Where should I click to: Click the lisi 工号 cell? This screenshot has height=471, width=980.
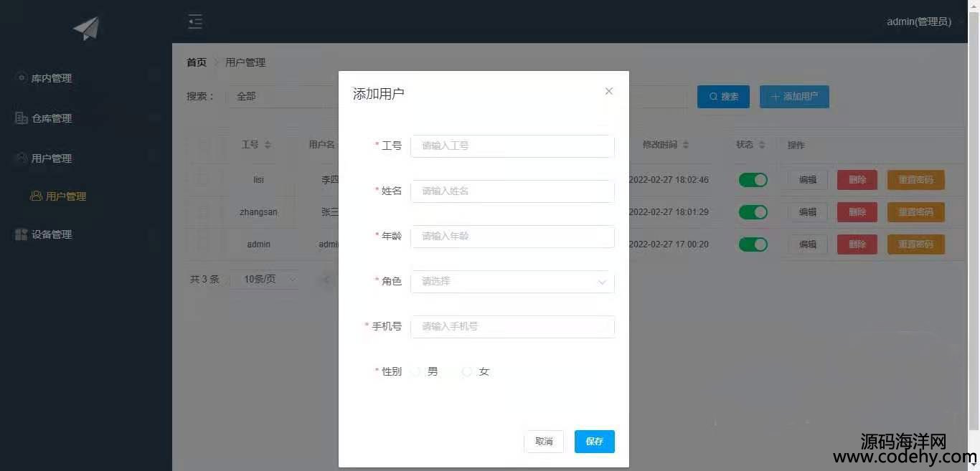[x=258, y=180]
